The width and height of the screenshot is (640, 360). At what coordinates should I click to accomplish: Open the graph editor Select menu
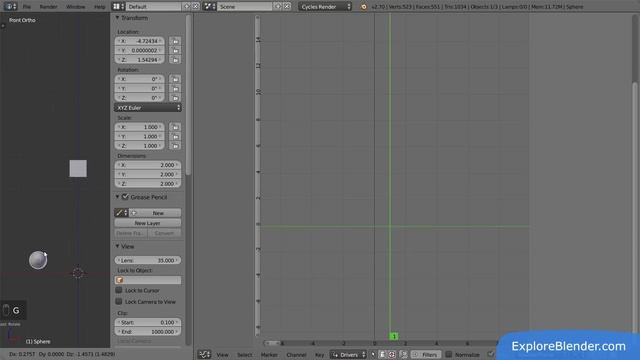tap(245, 355)
